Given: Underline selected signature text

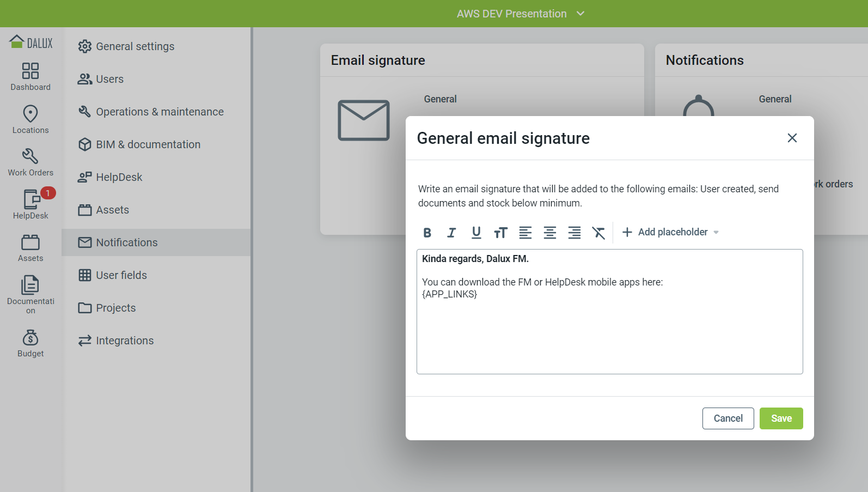Looking at the screenshot, I should 476,233.
